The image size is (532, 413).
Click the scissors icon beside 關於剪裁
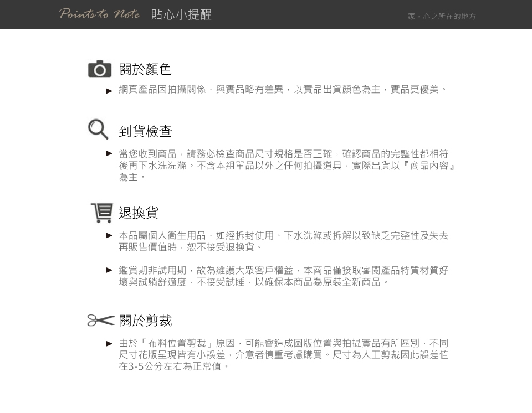pyautogui.click(x=101, y=320)
